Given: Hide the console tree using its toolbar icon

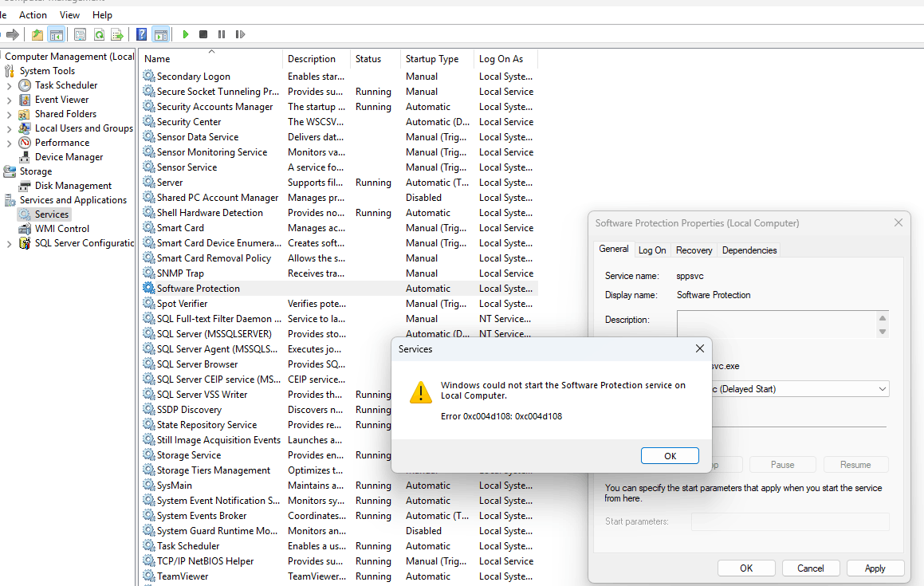Looking at the screenshot, I should (55, 34).
